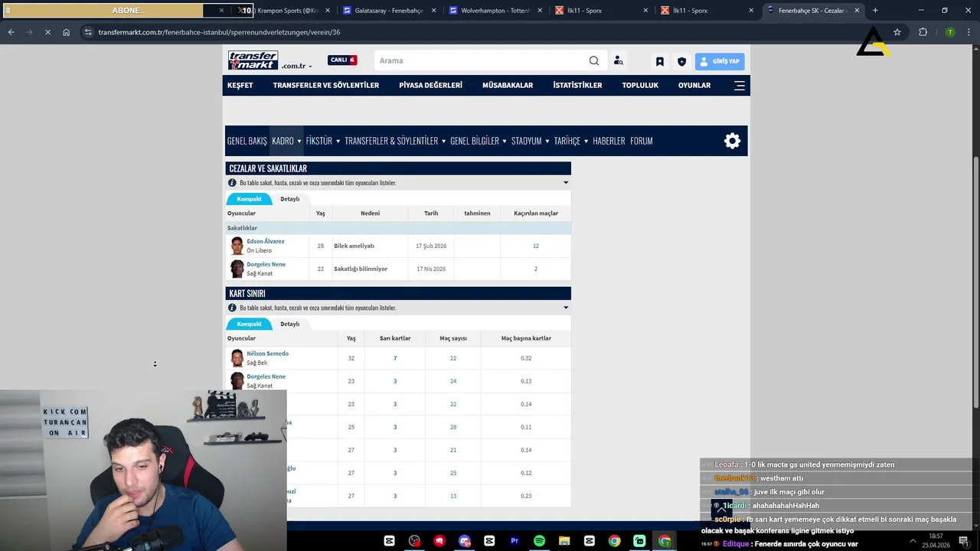Open Edson Álvarez player profile
The image size is (980, 551).
pyautogui.click(x=266, y=241)
